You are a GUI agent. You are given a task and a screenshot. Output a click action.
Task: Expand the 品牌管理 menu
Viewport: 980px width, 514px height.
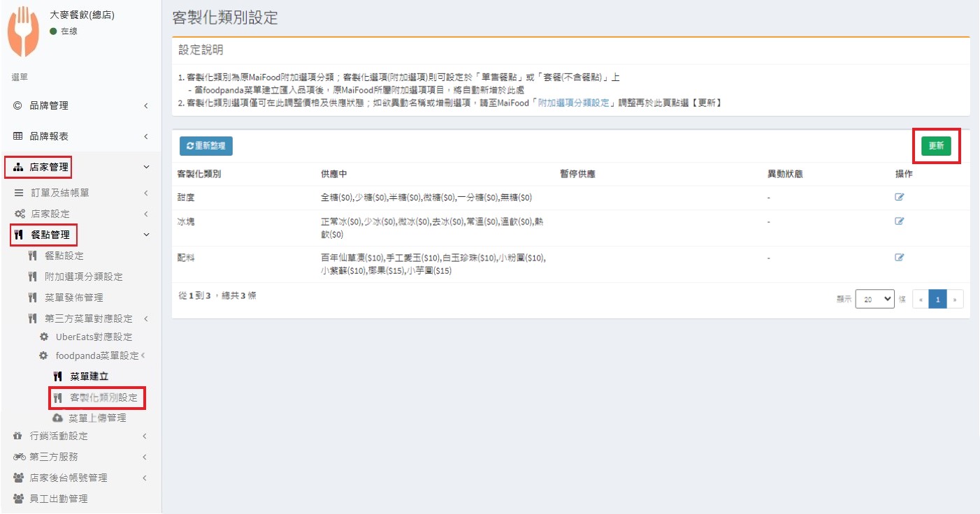point(80,105)
